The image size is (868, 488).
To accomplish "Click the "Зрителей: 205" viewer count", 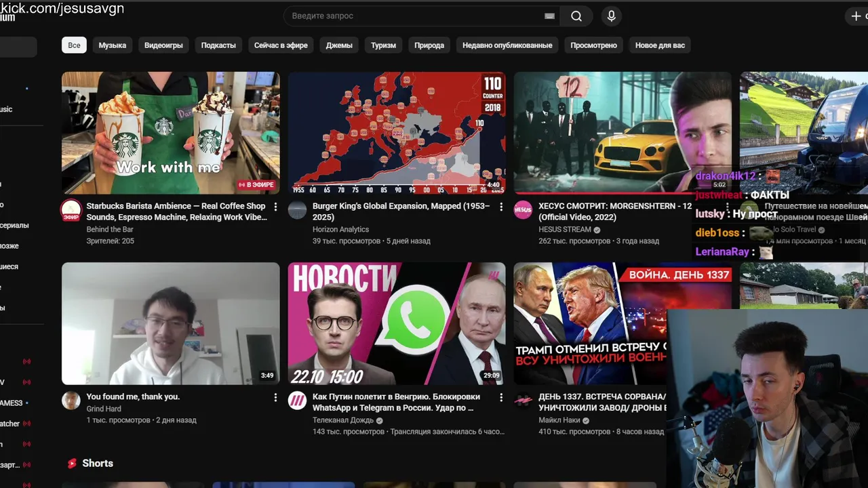I will click(x=110, y=241).
